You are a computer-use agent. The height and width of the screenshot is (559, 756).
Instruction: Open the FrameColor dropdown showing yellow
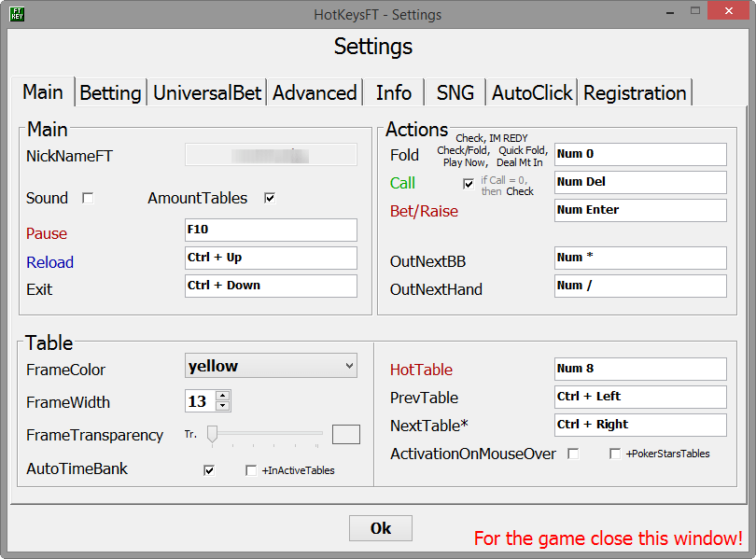271,366
